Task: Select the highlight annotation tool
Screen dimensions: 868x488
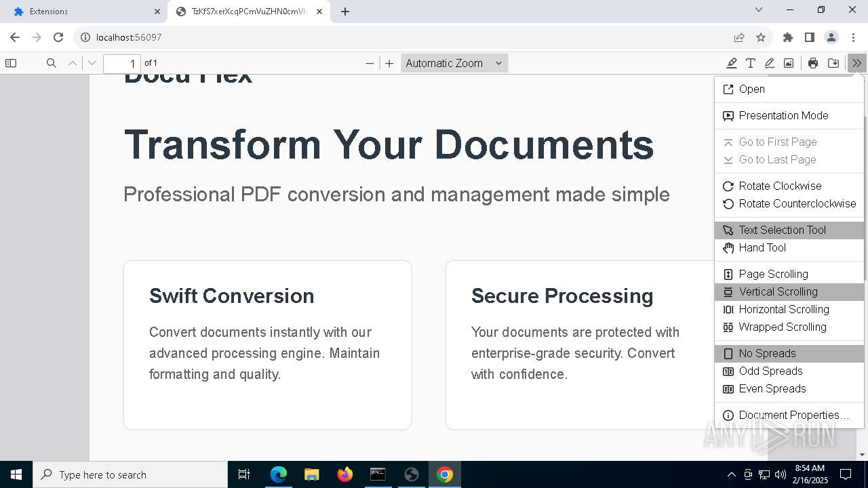Action: pyautogui.click(x=732, y=63)
